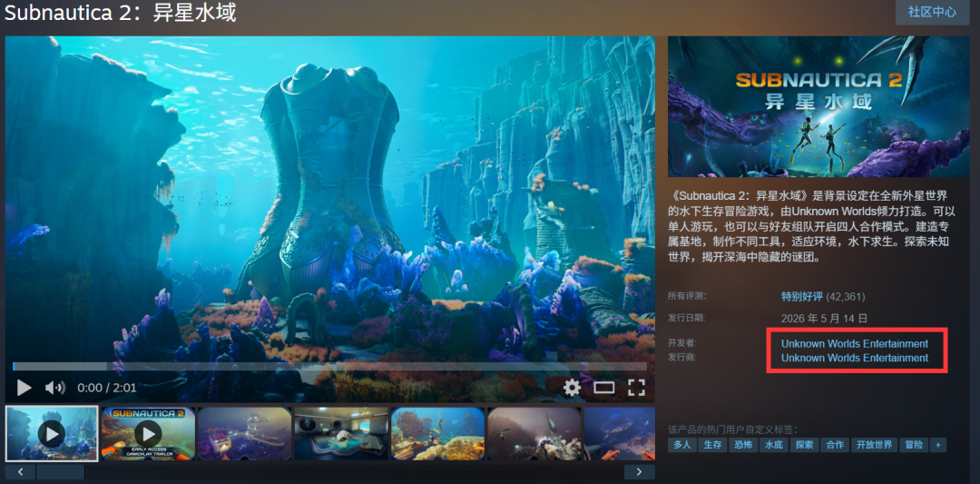Open video settings gear
The width and height of the screenshot is (980, 484).
click(572, 388)
